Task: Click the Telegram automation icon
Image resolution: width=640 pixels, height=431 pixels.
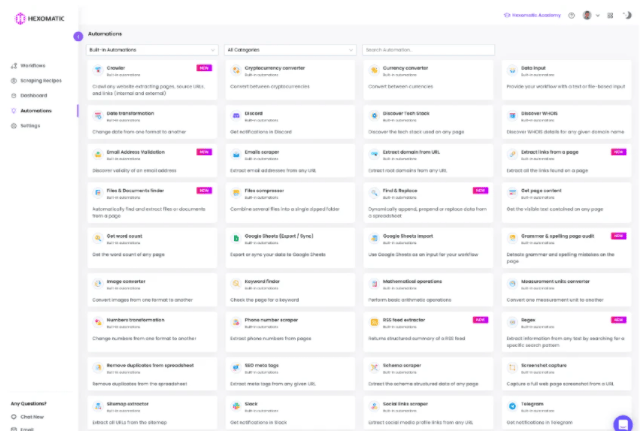Action: 511,406
